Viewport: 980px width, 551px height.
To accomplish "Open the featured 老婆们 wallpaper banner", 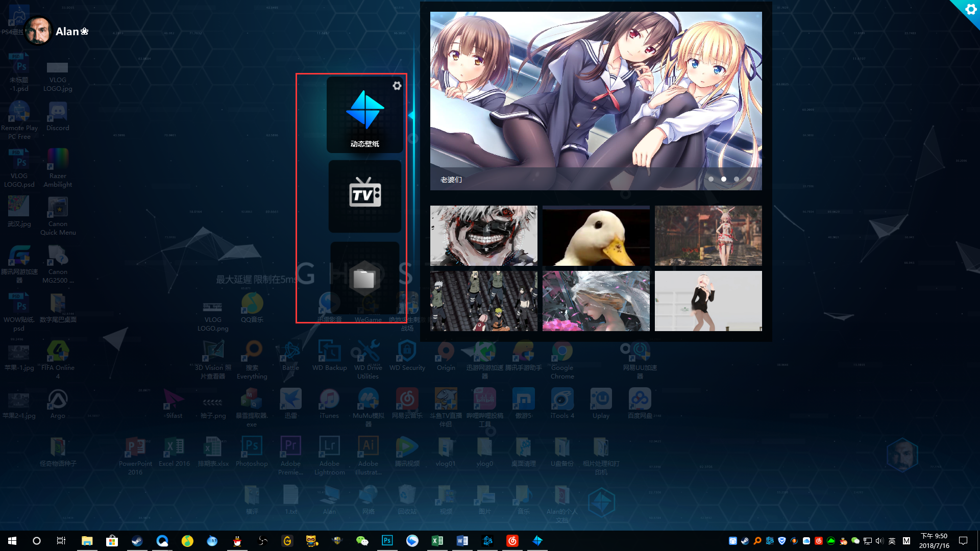I will [x=596, y=101].
